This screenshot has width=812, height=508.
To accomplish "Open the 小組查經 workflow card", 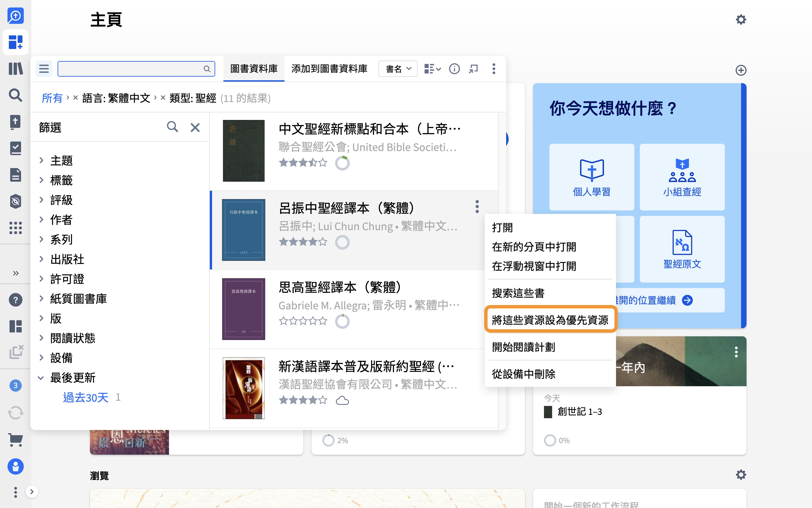I will [x=682, y=177].
